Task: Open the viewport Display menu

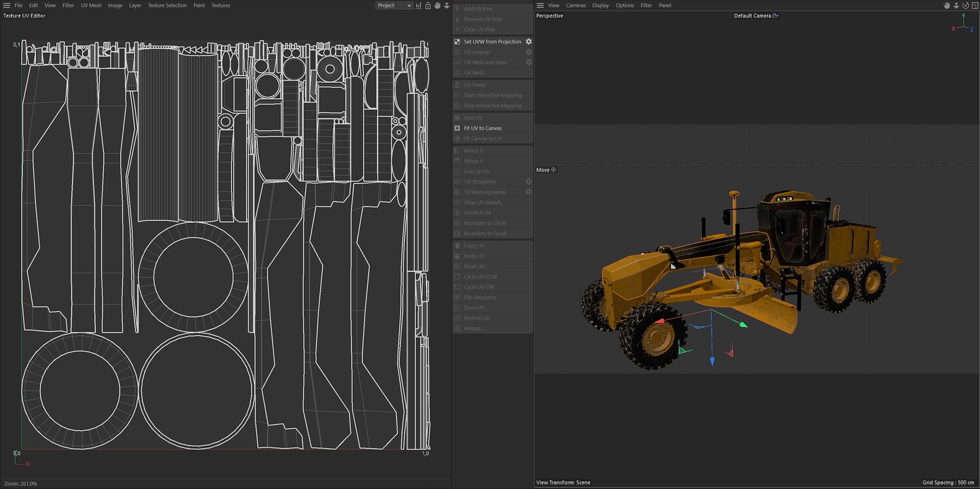Action: (x=600, y=5)
